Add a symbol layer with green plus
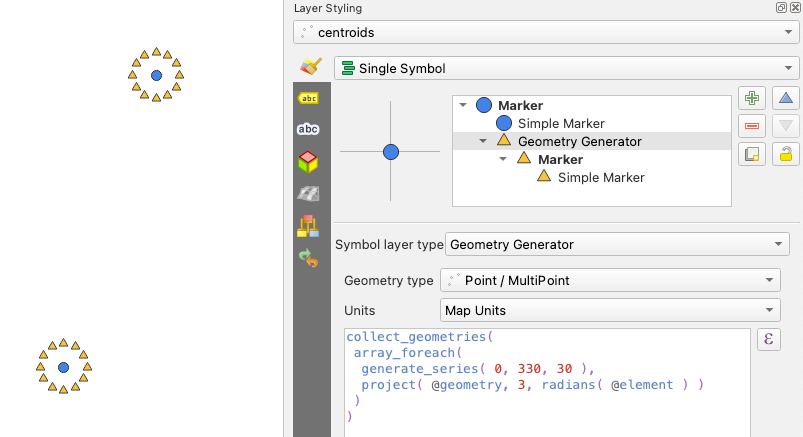 (x=752, y=98)
